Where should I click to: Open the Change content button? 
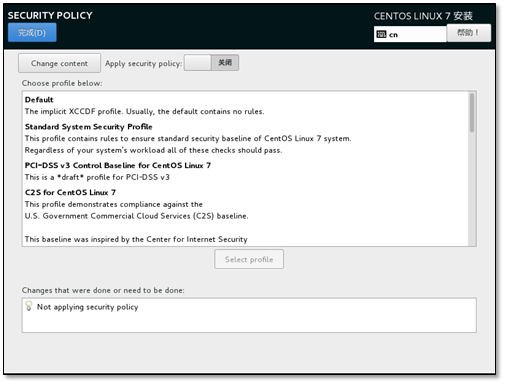pos(59,63)
